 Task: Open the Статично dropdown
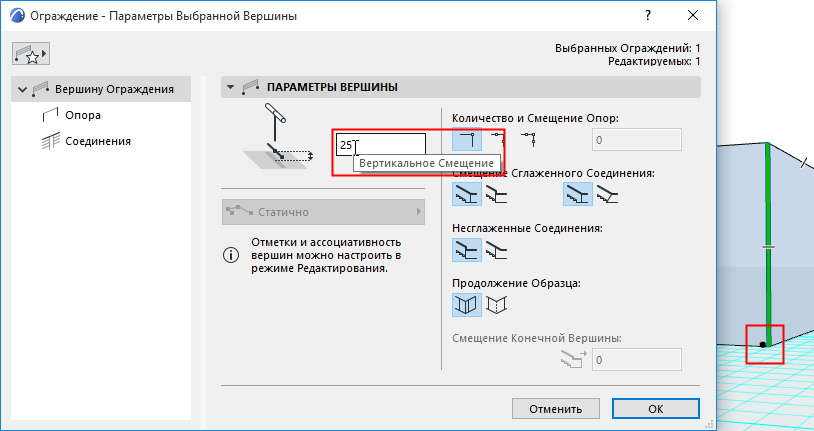(323, 212)
